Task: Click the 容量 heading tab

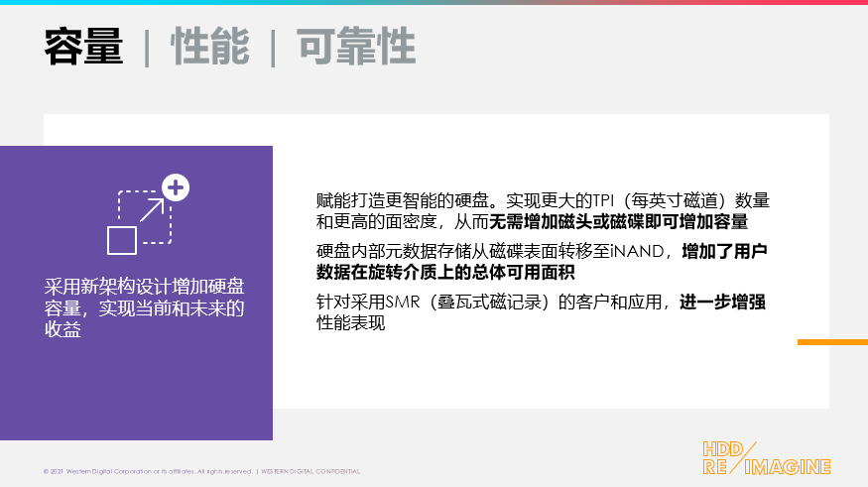Action: click(x=83, y=47)
